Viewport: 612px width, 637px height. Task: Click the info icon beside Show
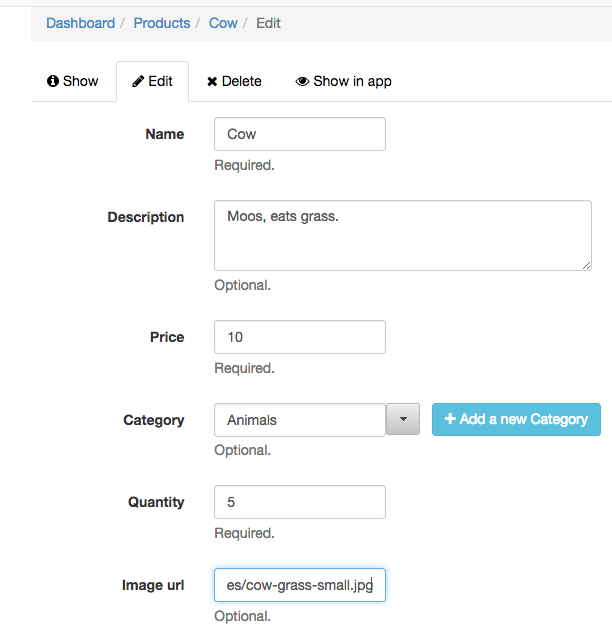coord(53,81)
